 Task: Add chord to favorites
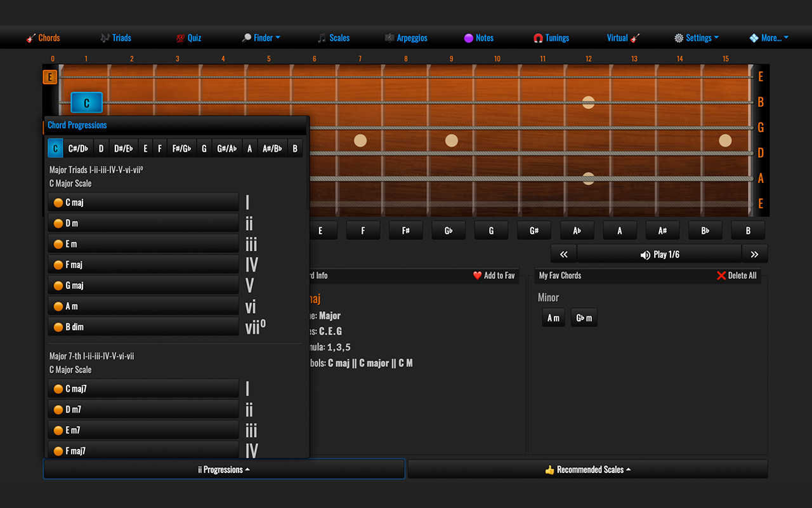tap(494, 276)
